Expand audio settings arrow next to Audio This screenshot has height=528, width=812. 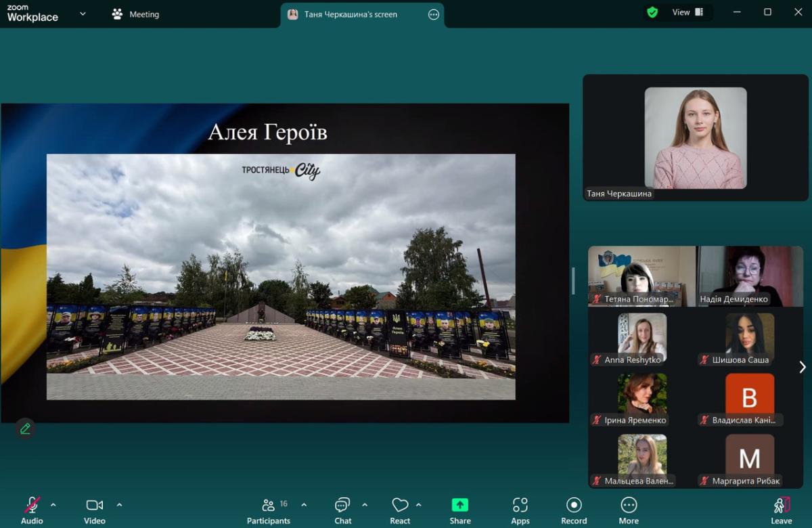(x=53, y=504)
